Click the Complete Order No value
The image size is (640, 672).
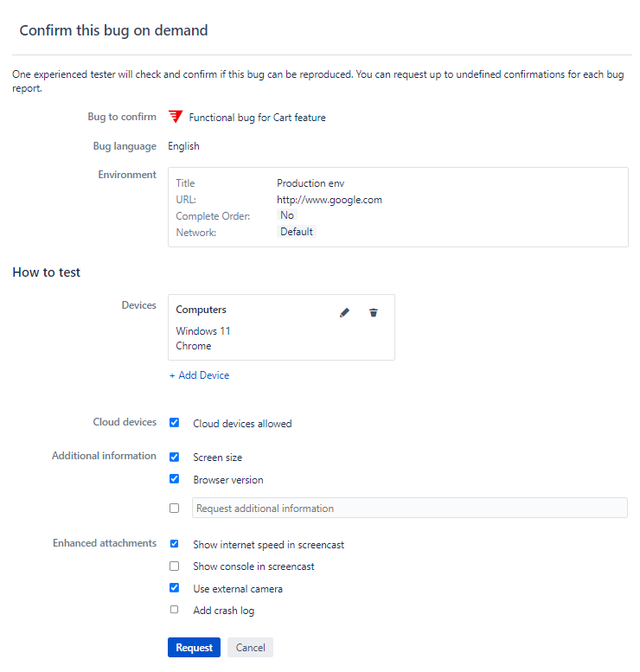click(287, 215)
